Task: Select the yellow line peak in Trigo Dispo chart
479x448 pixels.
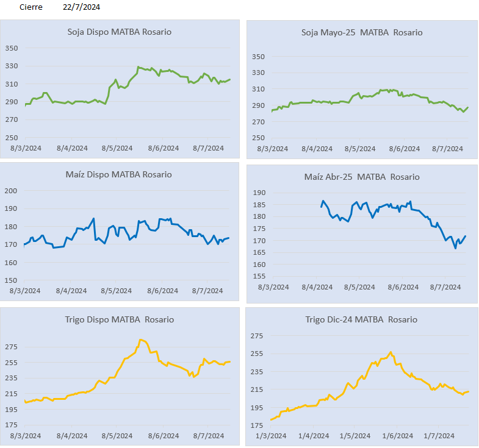Action: tap(140, 340)
